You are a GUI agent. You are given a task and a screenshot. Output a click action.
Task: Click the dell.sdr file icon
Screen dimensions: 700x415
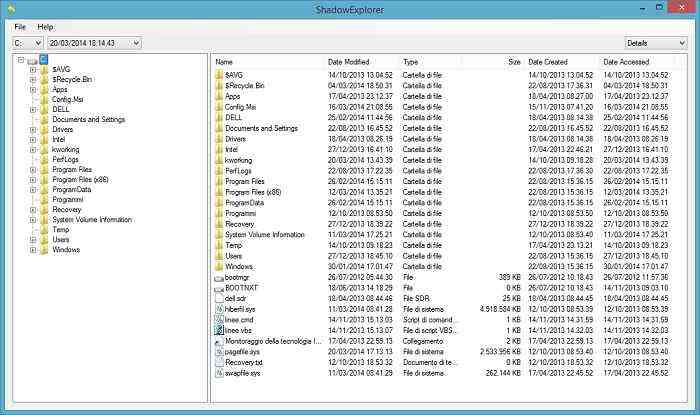[219, 299]
